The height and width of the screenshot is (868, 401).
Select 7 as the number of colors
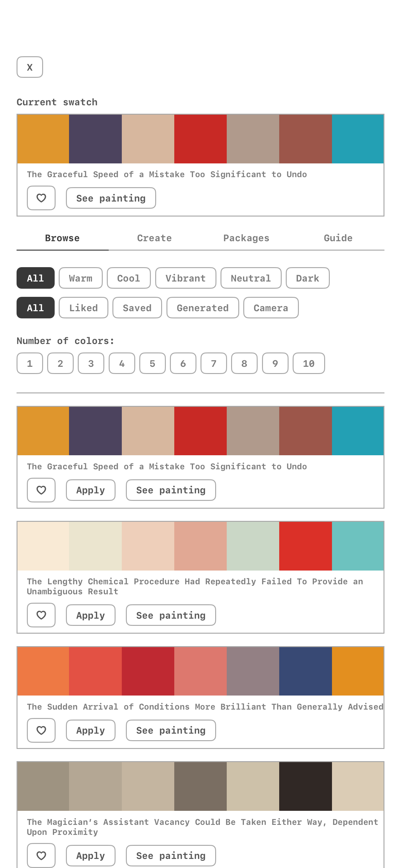[214, 363]
